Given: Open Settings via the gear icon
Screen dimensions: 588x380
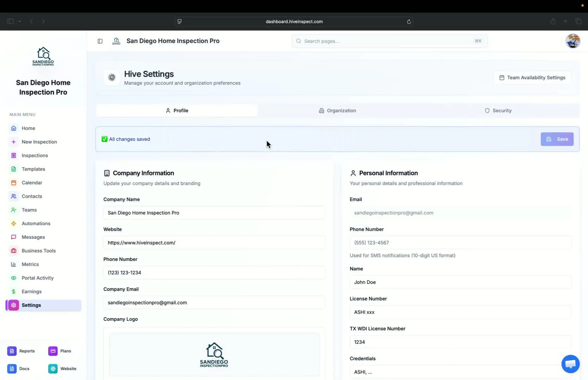Looking at the screenshot, I should pyautogui.click(x=13, y=305).
